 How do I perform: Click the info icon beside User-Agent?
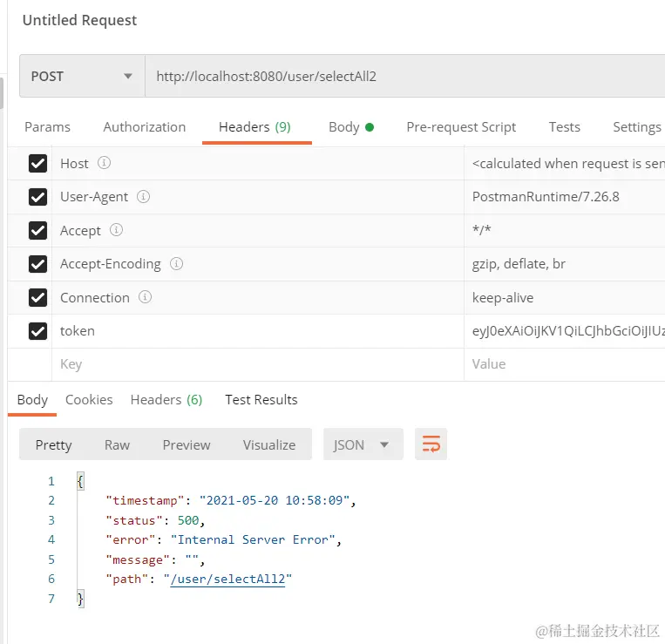(x=143, y=197)
